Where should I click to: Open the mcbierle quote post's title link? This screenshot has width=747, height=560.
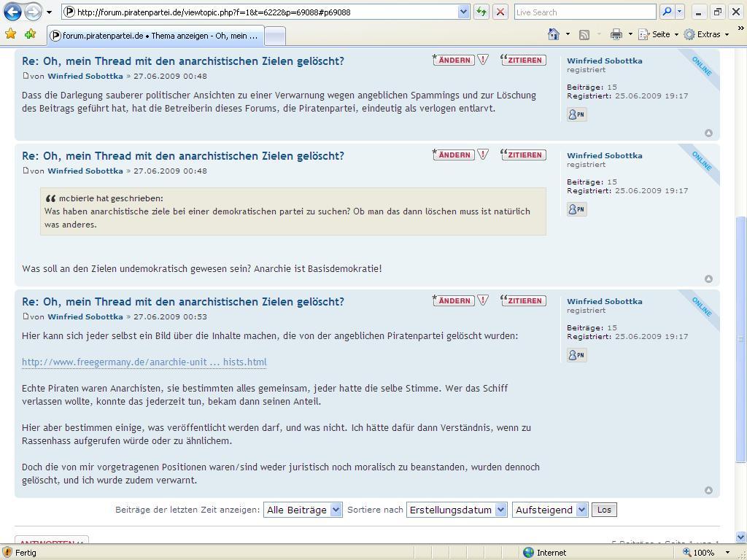183,156
